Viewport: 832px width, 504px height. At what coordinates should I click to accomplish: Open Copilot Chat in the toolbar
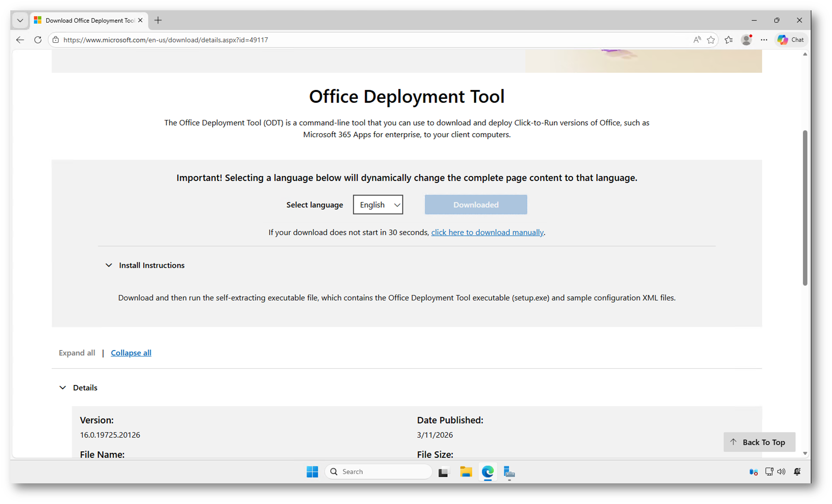(x=791, y=40)
